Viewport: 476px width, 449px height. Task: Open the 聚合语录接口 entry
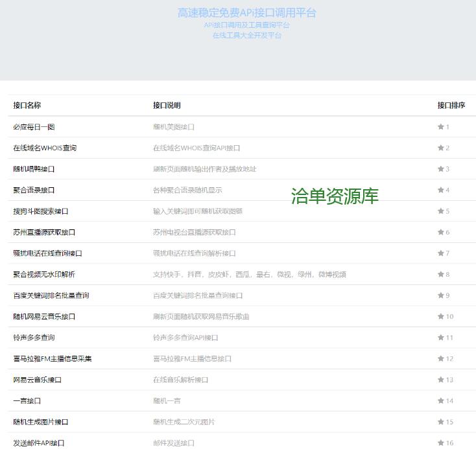coord(34,190)
